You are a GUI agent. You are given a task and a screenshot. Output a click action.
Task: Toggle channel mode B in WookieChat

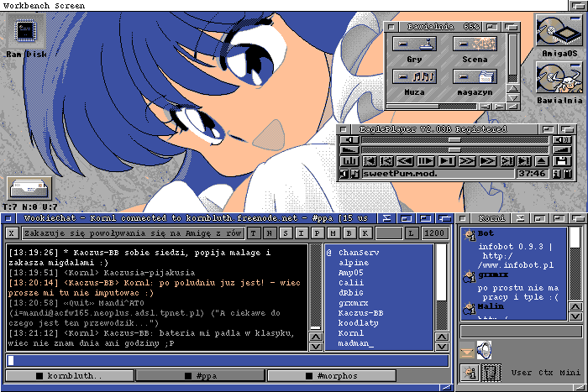coord(349,233)
